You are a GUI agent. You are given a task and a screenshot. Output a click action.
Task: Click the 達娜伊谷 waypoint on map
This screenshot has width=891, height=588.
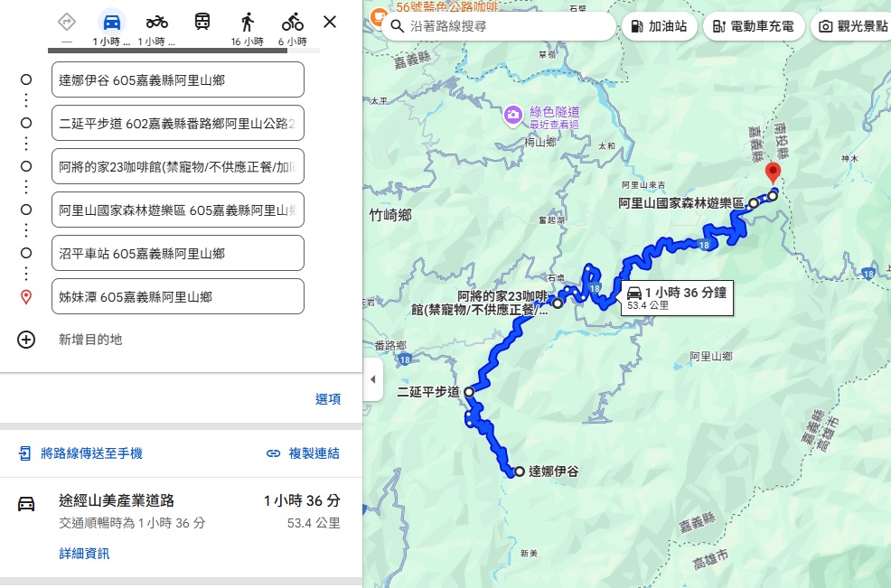519,471
